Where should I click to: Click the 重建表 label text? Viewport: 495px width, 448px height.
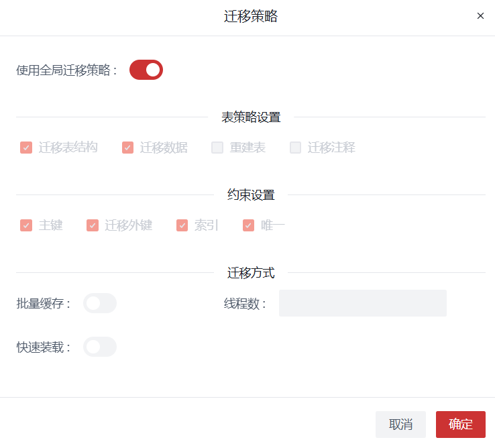pos(248,148)
